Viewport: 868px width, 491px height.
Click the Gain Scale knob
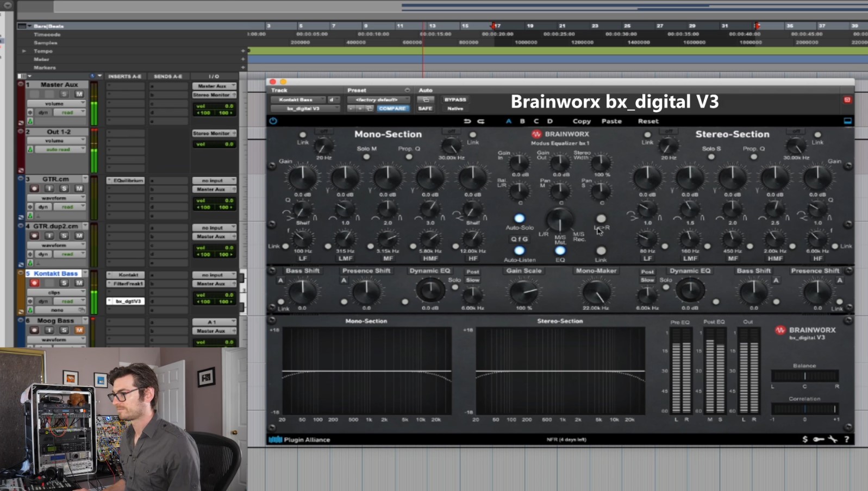tap(524, 292)
